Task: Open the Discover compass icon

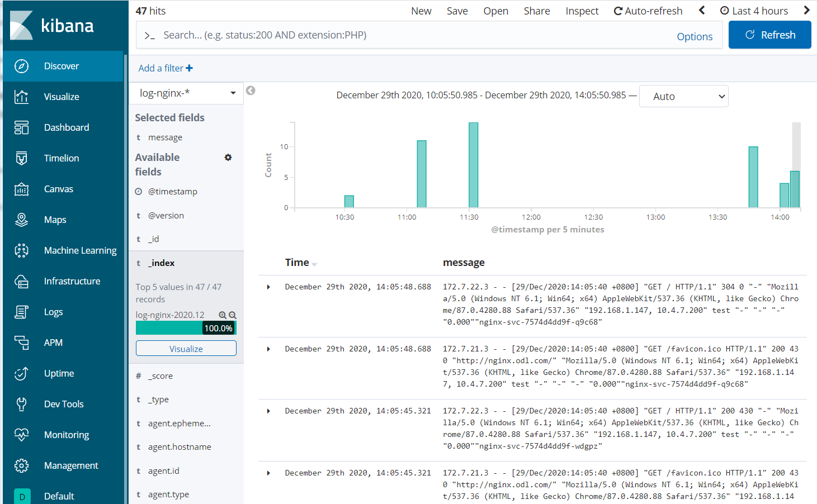Action: (21, 66)
